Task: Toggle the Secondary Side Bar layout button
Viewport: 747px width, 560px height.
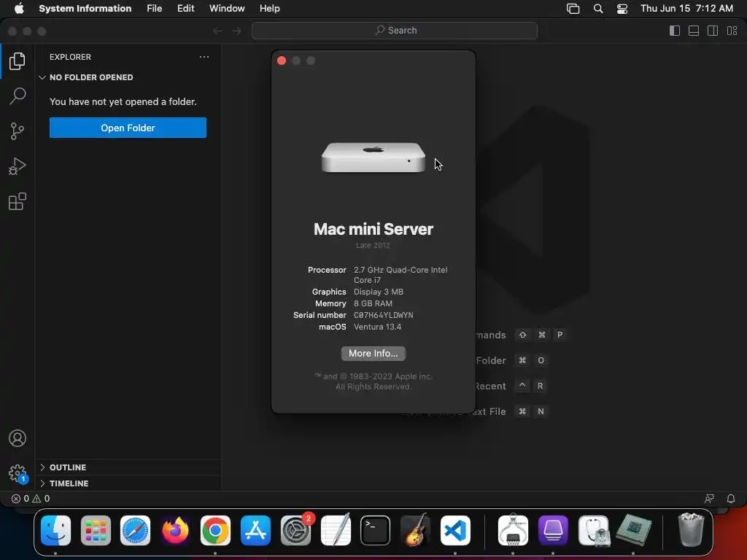Action: (713, 31)
